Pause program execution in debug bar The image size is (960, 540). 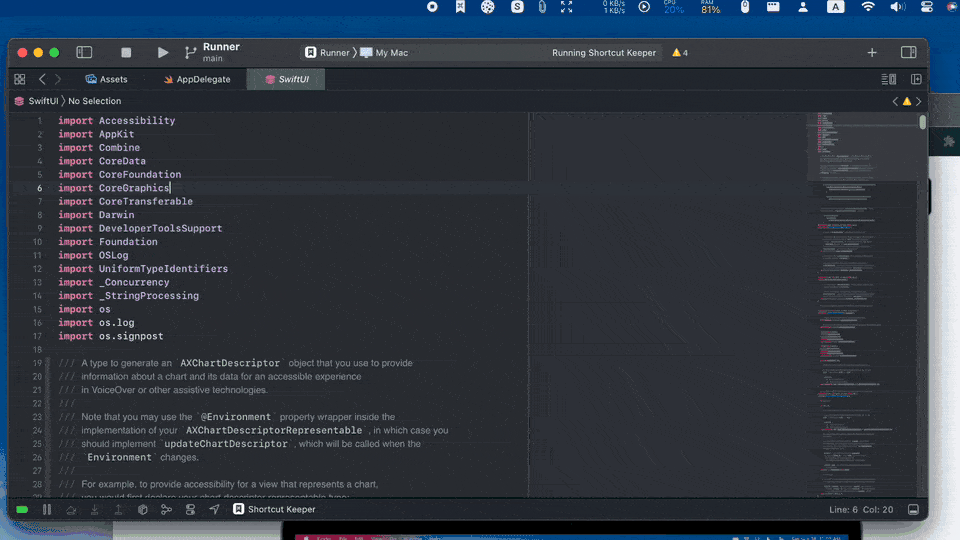pos(46,509)
